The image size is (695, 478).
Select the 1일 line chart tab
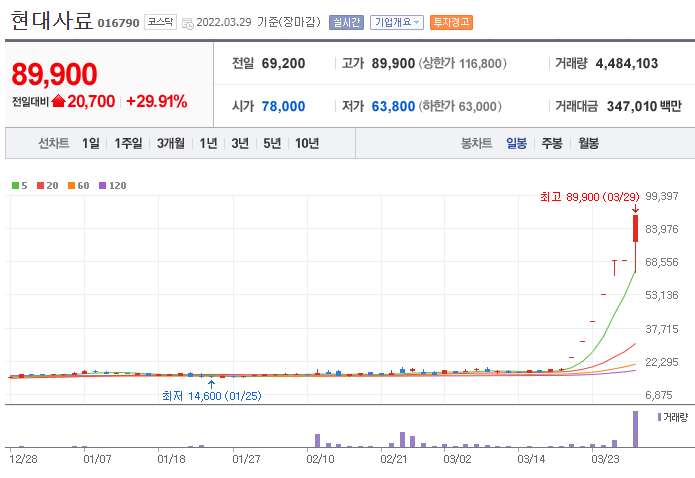pos(91,143)
